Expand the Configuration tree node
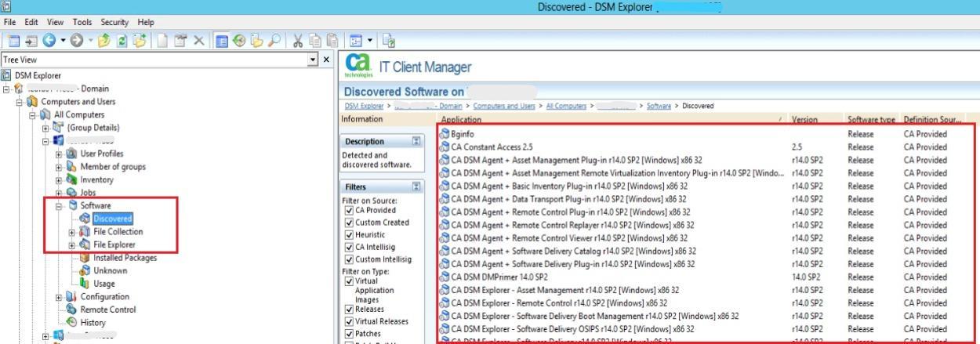980x344 pixels. pos(59,297)
